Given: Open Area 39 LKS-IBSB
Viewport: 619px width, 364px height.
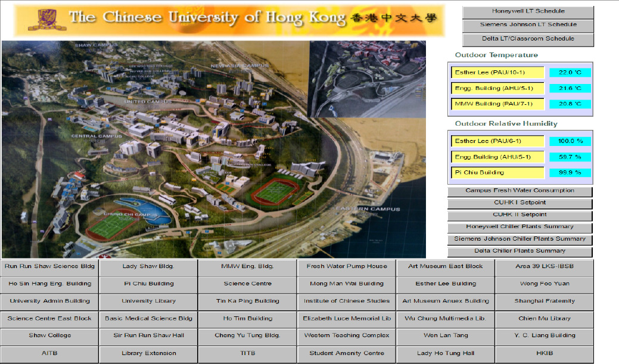Looking at the screenshot, I should click(545, 267).
